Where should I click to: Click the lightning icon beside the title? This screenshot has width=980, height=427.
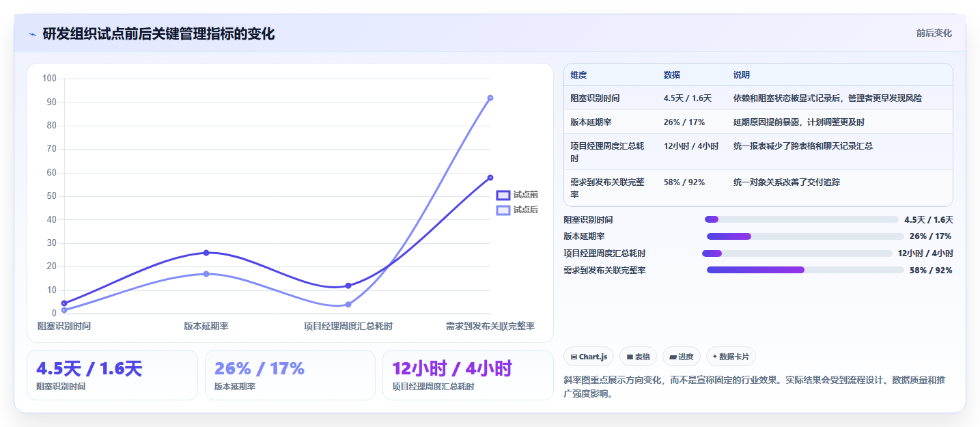[x=32, y=33]
